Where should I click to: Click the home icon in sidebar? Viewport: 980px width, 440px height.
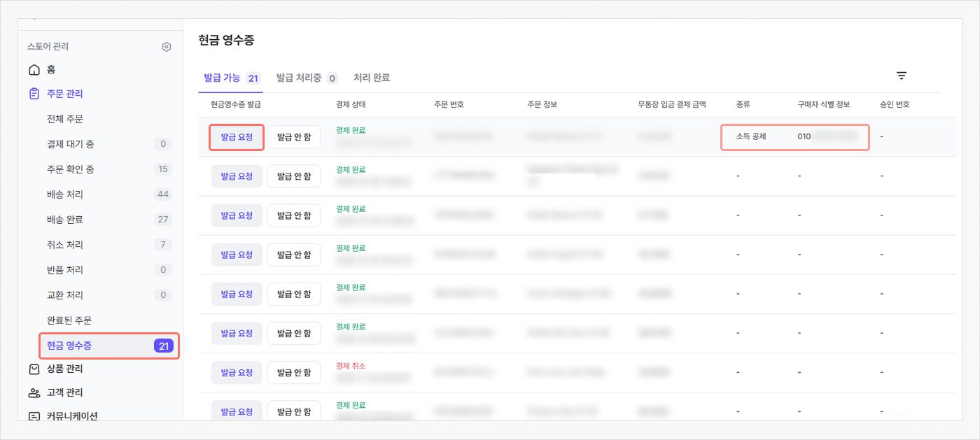pos(34,70)
